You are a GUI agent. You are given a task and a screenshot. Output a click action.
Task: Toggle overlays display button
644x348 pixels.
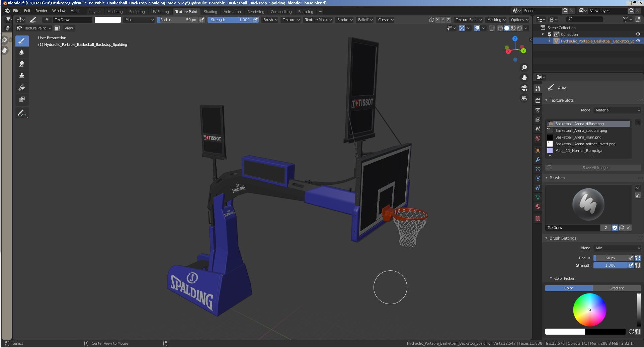477,28
